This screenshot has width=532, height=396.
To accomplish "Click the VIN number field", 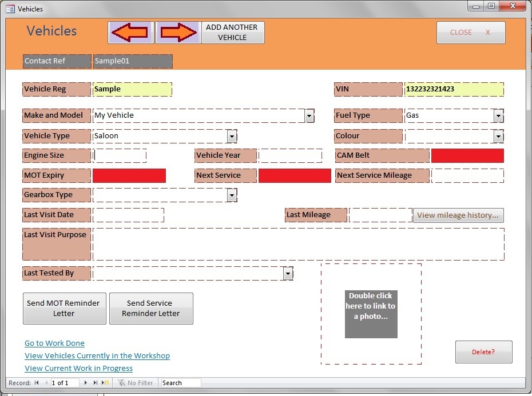I will [454, 89].
